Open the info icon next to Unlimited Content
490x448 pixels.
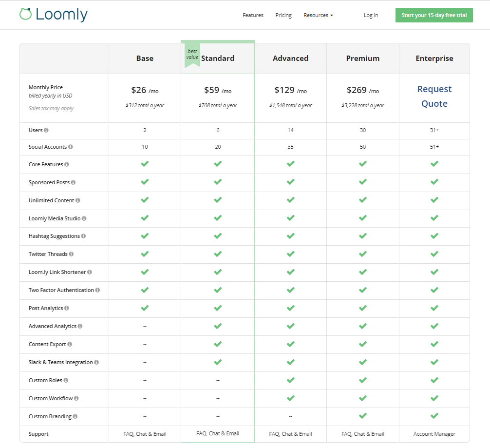pyautogui.click(x=78, y=200)
